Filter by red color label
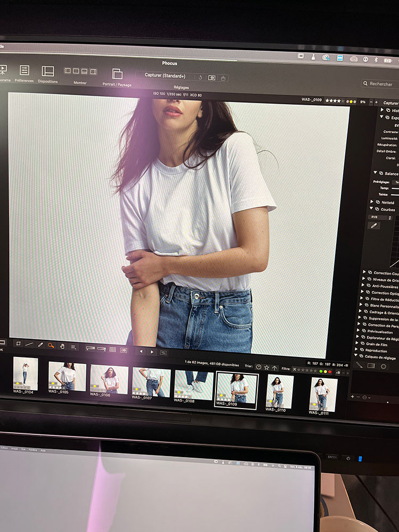The width and height of the screenshot is (399, 532). click(x=329, y=372)
